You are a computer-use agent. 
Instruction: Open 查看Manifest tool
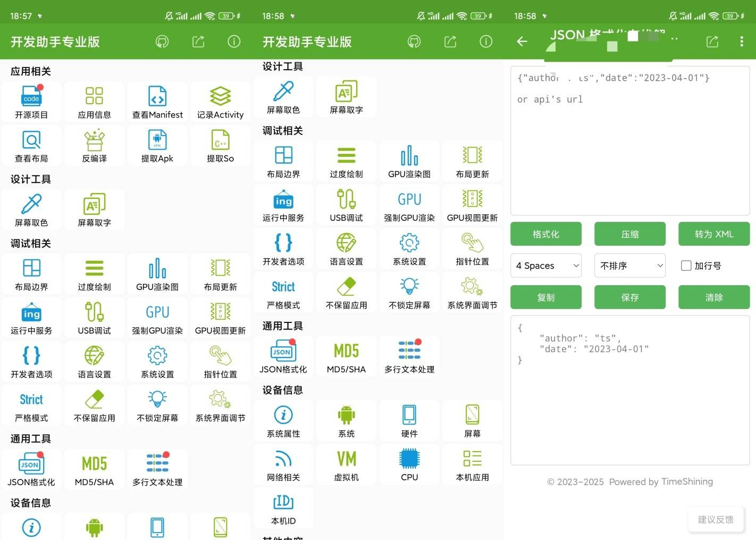[x=157, y=103]
